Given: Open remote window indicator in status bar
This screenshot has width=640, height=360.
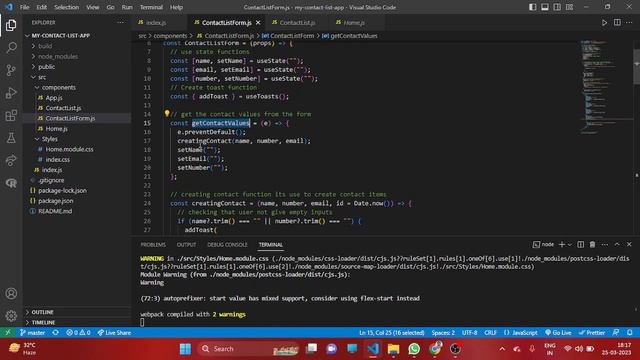Looking at the screenshot, I should (8, 333).
